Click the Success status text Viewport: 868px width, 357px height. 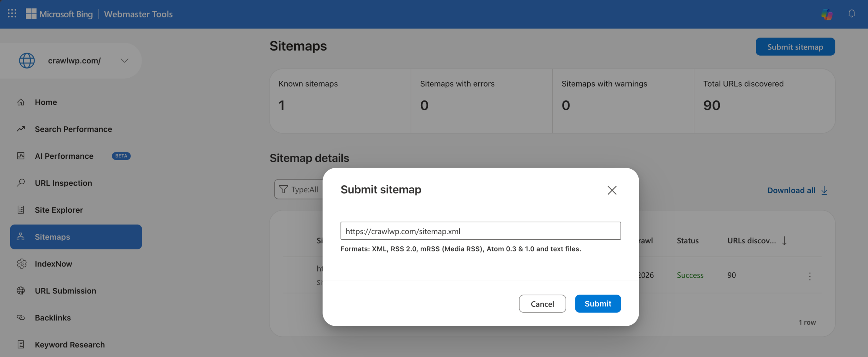point(690,275)
